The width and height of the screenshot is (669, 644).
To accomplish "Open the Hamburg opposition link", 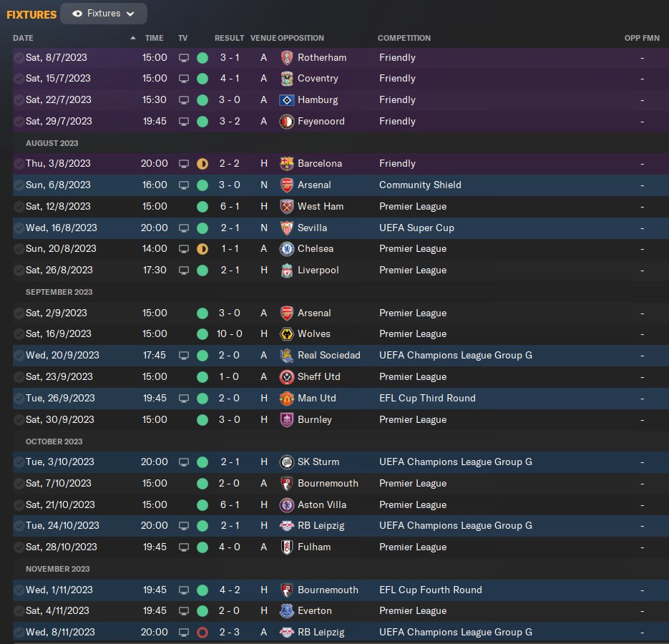I will coord(318,100).
